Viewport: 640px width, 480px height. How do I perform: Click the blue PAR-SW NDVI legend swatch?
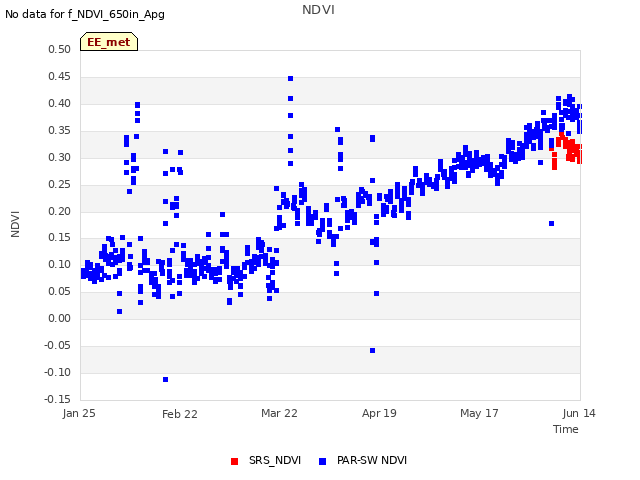click(322, 461)
